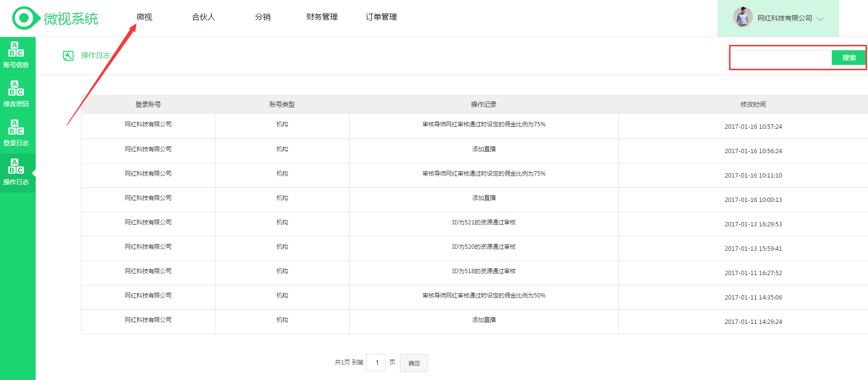The width and height of the screenshot is (868, 380).
Task: Click the record with 佣金比例为50%
Action: point(484,296)
